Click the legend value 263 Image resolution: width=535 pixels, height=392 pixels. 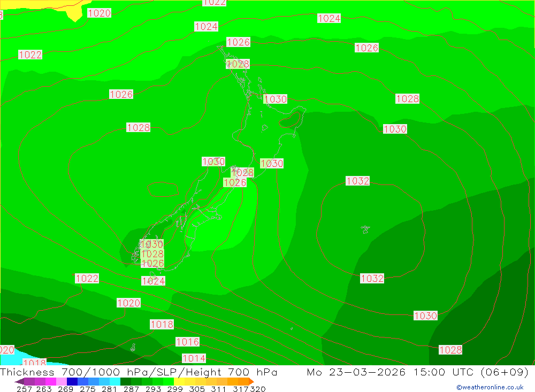44,389
